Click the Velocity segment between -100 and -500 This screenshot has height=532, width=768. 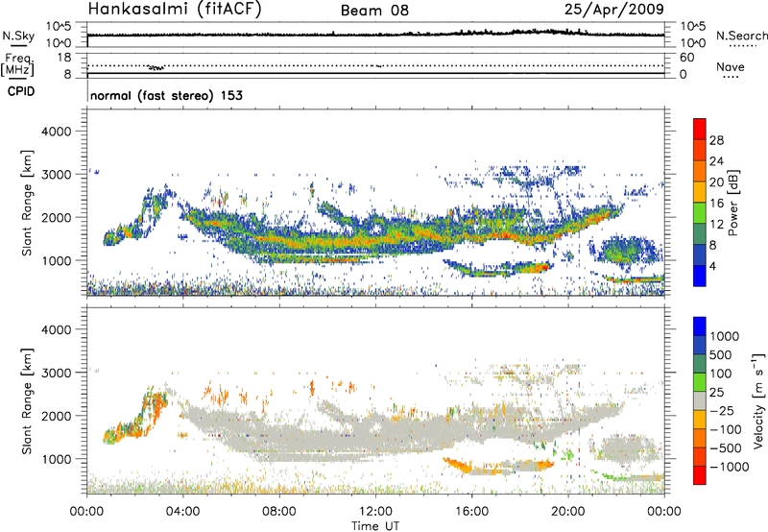[700, 438]
